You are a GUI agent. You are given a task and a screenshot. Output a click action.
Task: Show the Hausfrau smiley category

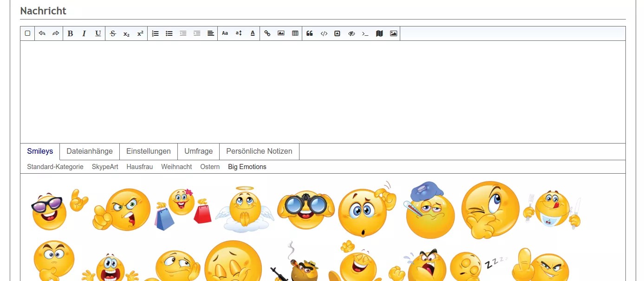139,167
